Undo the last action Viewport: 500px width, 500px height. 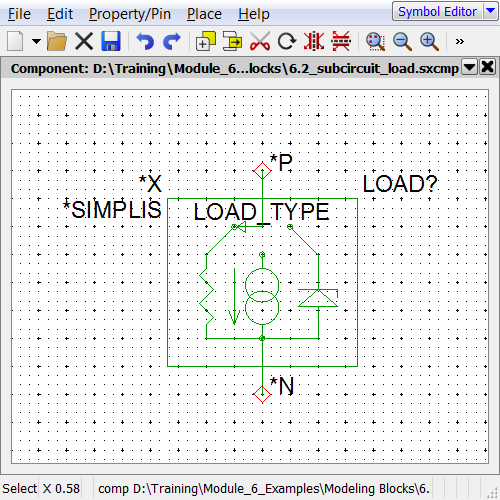point(145,41)
